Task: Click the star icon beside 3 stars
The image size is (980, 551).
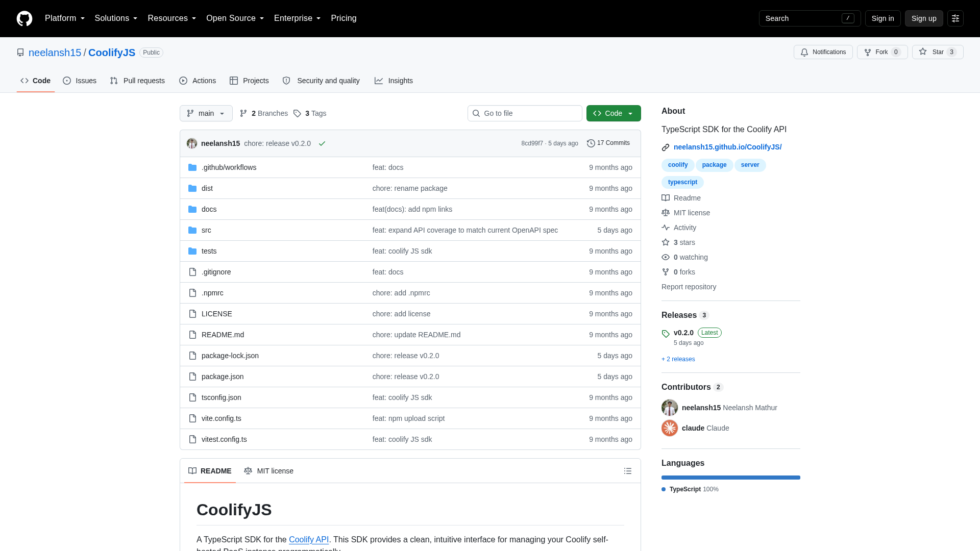Action: (x=666, y=242)
